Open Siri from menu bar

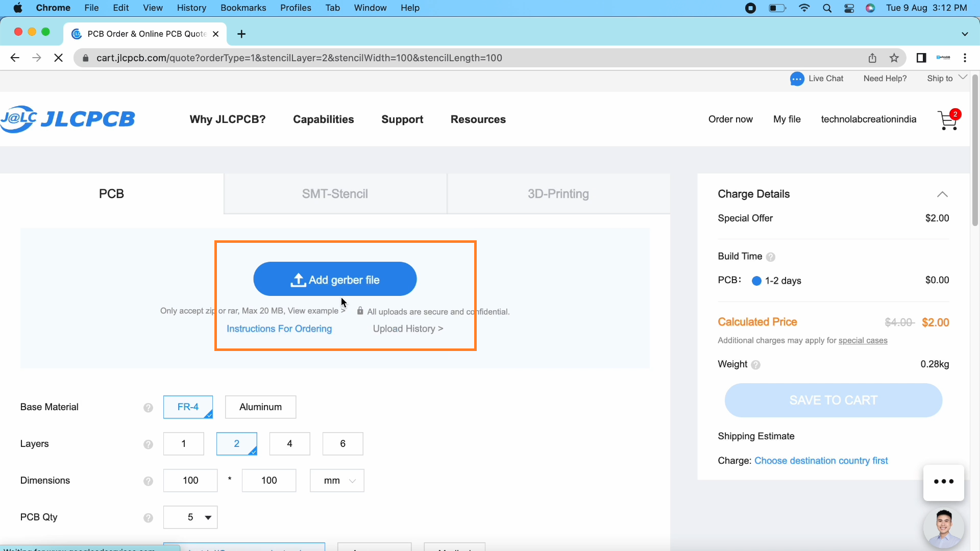coord(871,8)
